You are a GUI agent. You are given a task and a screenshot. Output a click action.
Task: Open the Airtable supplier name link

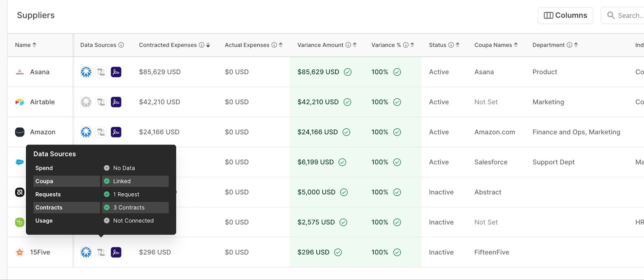point(42,102)
